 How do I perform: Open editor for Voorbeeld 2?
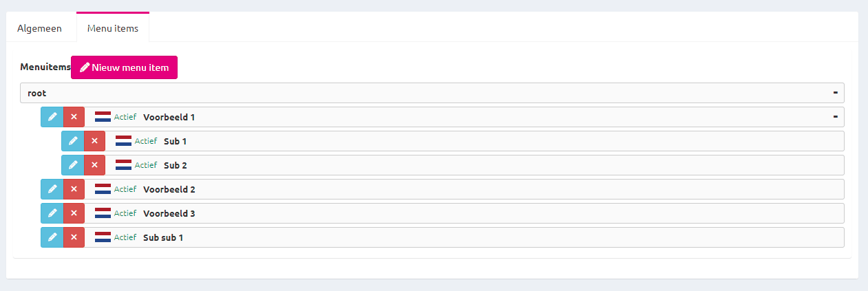(52, 189)
